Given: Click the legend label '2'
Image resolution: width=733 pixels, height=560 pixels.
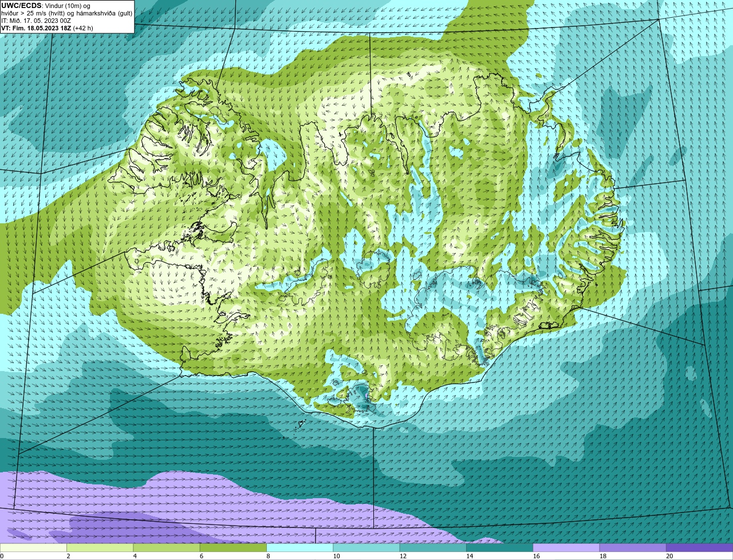Looking at the screenshot, I should click(68, 556).
